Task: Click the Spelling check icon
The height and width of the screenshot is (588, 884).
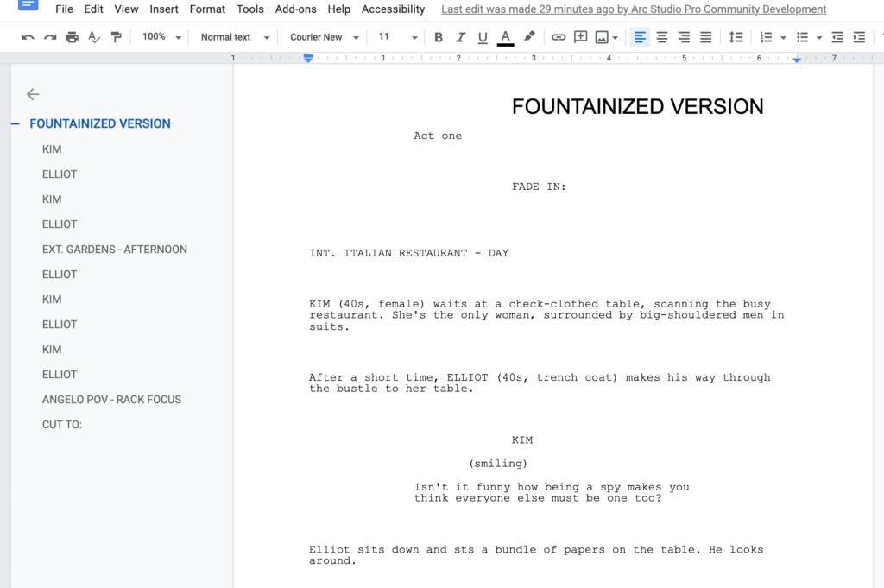Action: 93,37
